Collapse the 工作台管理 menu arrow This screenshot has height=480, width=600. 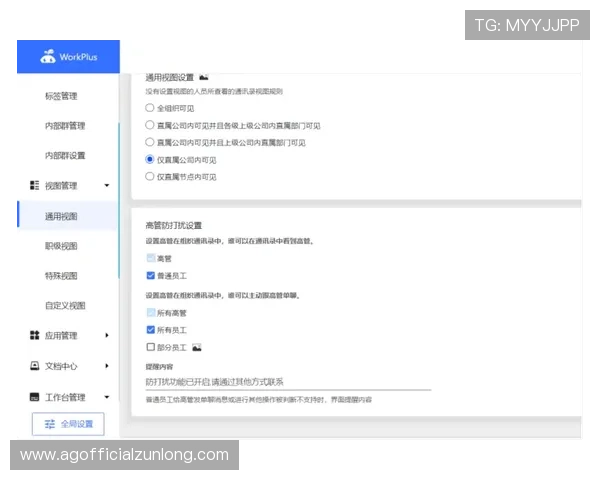tap(107, 397)
